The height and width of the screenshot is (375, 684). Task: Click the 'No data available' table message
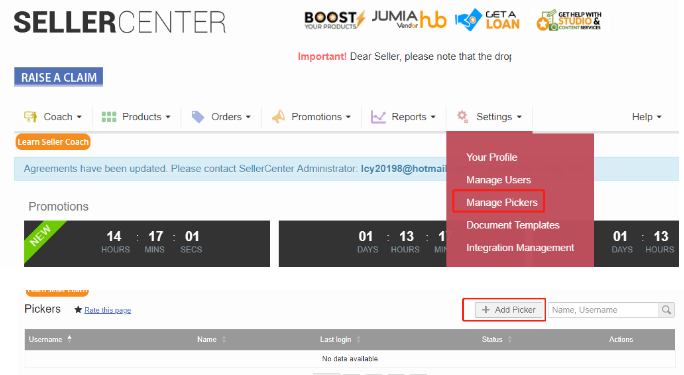click(x=350, y=358)
